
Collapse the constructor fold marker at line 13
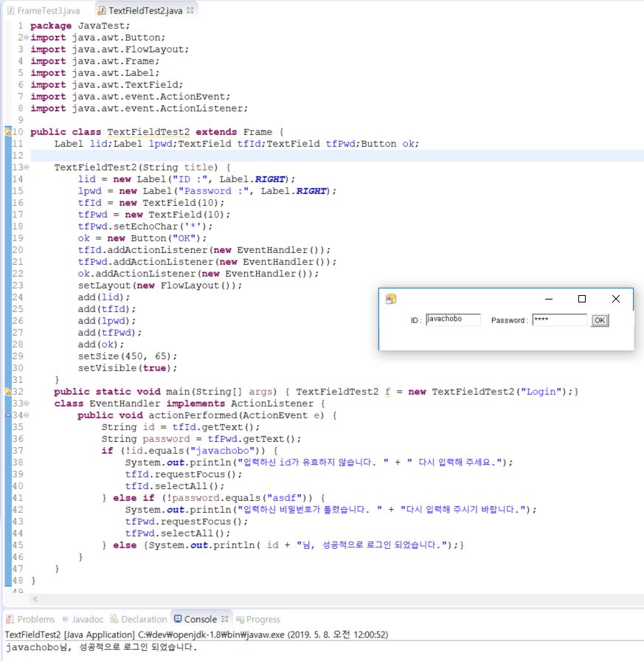coord(26,167)
